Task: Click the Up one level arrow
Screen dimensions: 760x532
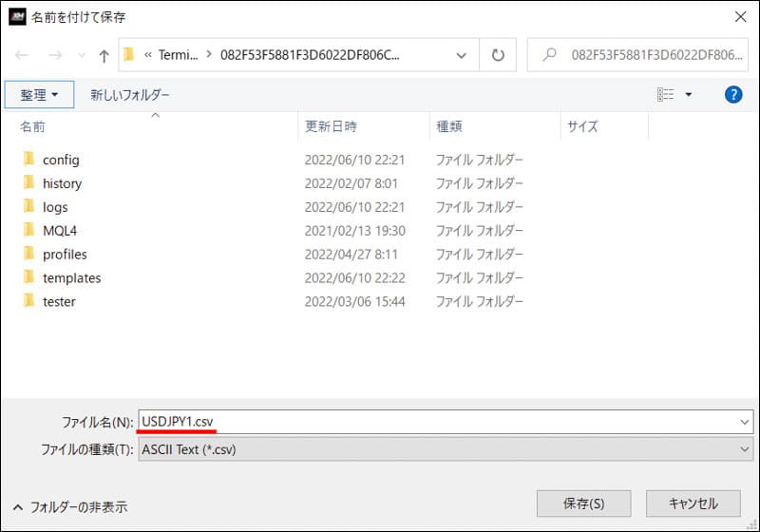Action: pos(104,55)
